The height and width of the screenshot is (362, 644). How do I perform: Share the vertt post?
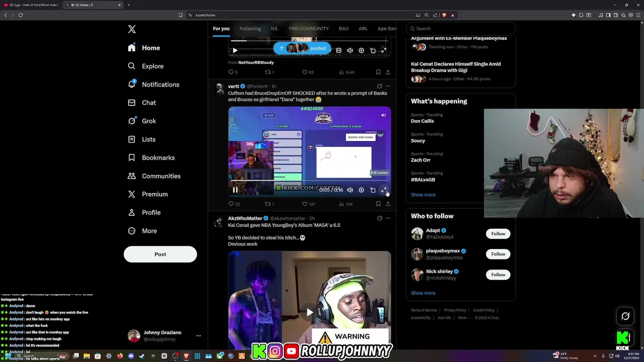click(x=388, y=204)
